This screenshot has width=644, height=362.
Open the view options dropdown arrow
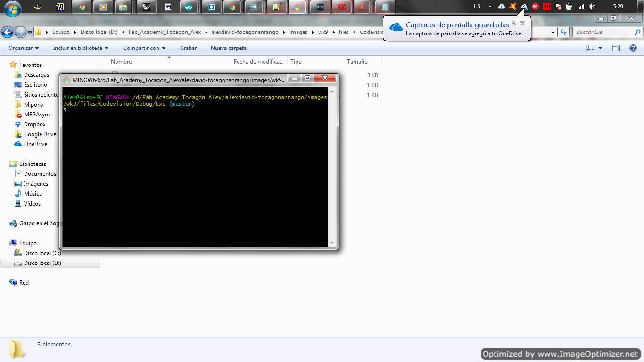tap(600, 48)
